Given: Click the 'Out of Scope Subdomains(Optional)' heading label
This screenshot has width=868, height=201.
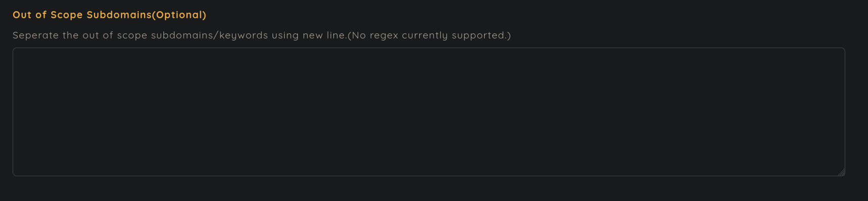Looking at the screenshot, I should pyautogui.click(x=109, y=15).
